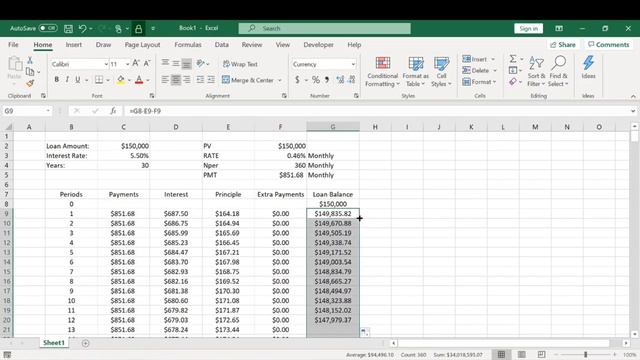Switch to the Formulas tab
640x360 pixels.
[x=188, y=44]
